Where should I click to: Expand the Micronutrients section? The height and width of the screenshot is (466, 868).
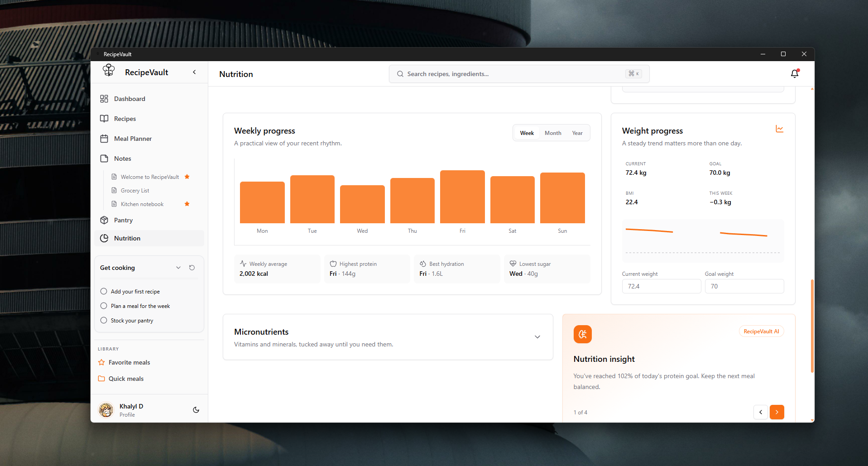click(x=537, y=337)
